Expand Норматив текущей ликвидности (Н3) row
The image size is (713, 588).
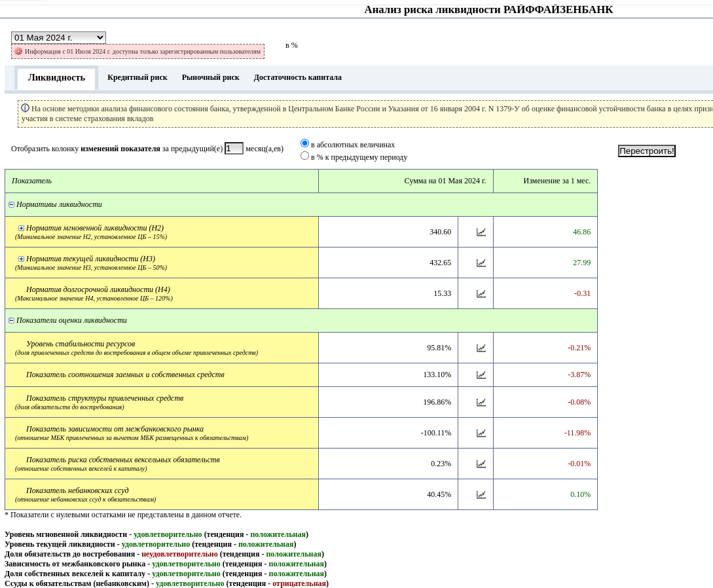click(21, 259)
